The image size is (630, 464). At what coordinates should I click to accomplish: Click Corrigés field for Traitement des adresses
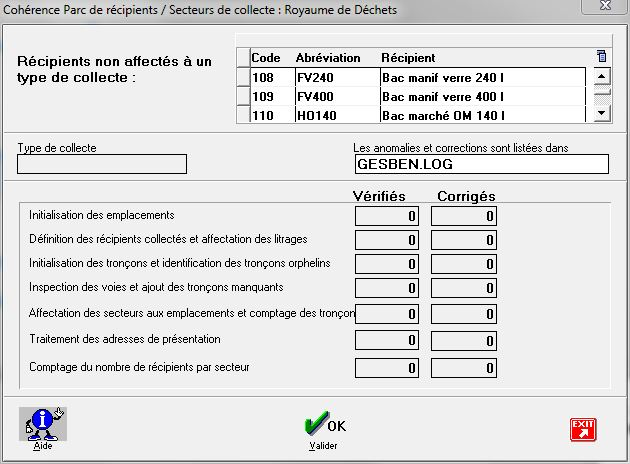(x=464, y=342)
